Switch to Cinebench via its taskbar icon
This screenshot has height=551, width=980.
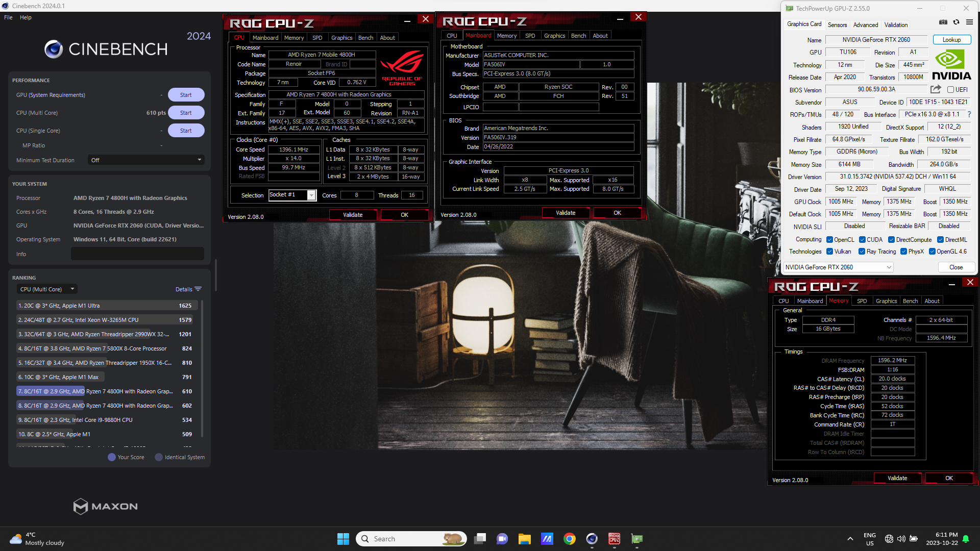click(x=592, y=539)
